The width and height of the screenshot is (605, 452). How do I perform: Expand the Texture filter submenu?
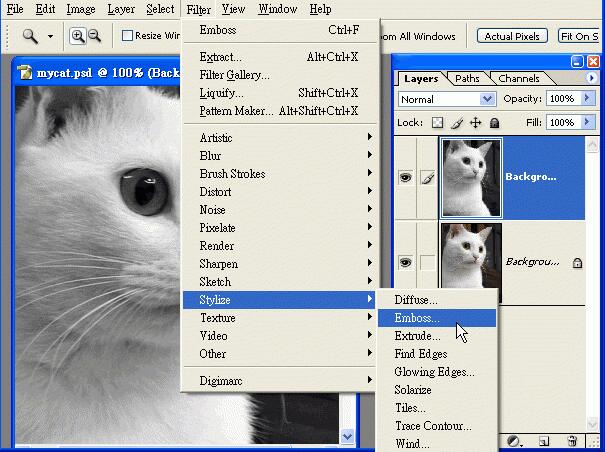point(279,318)
